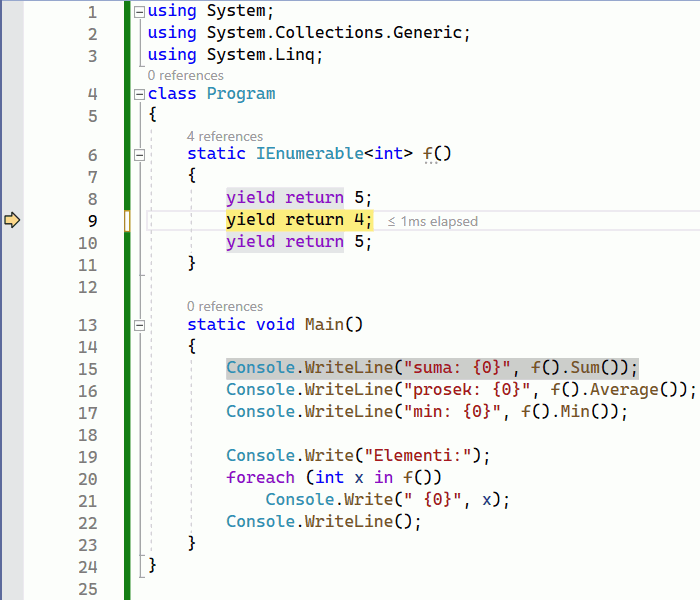Collapse the f() method outline
This screenshot has width=700, height=600.
pos(139,154)
